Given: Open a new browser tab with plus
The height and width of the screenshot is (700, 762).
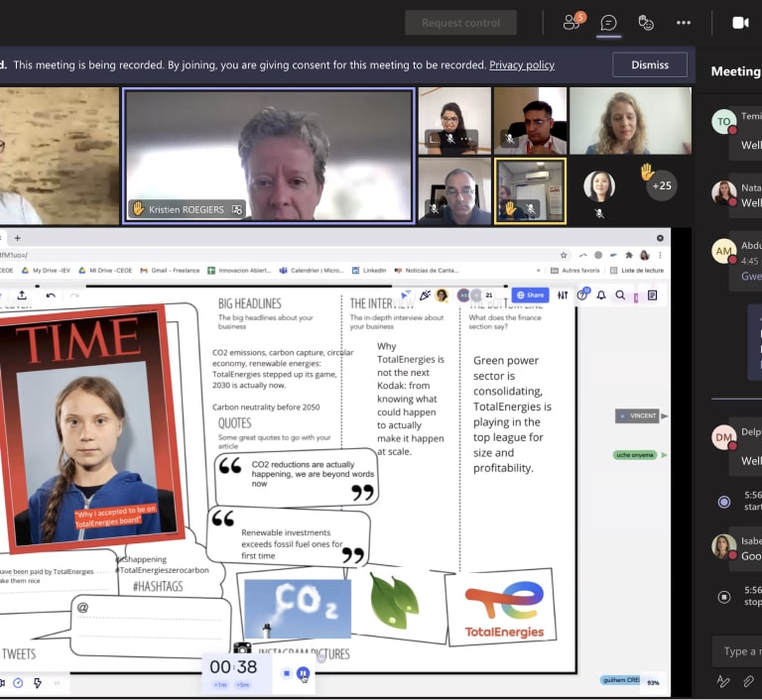Looking at the screenshot, I should pyautogui.click(x=18, y=238).
